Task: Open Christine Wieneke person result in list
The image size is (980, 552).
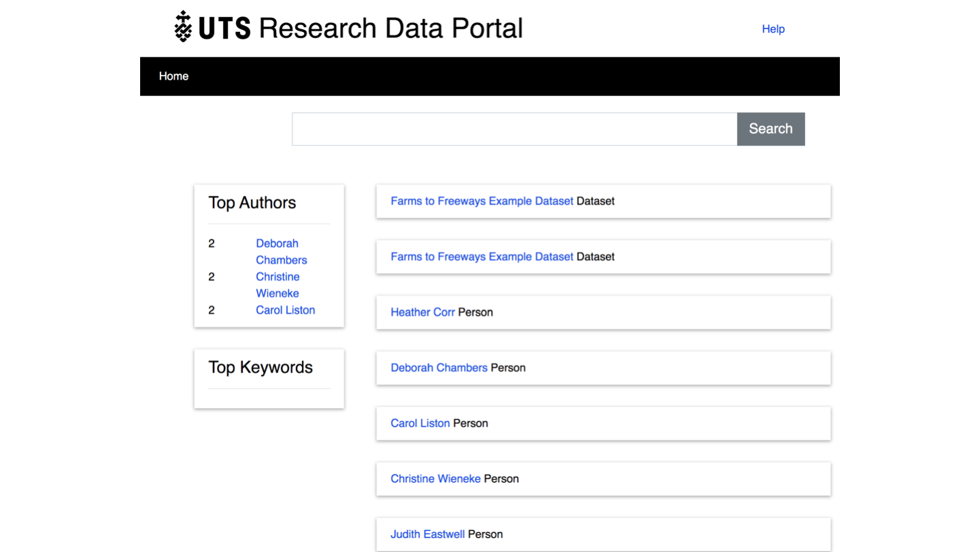Action: pyautogui.click(x=435, y=479)
